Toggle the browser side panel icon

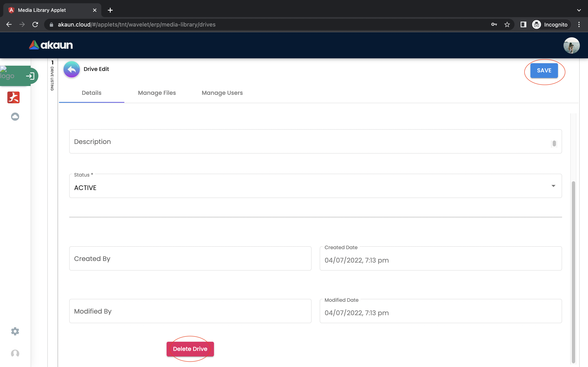(523, 24)
